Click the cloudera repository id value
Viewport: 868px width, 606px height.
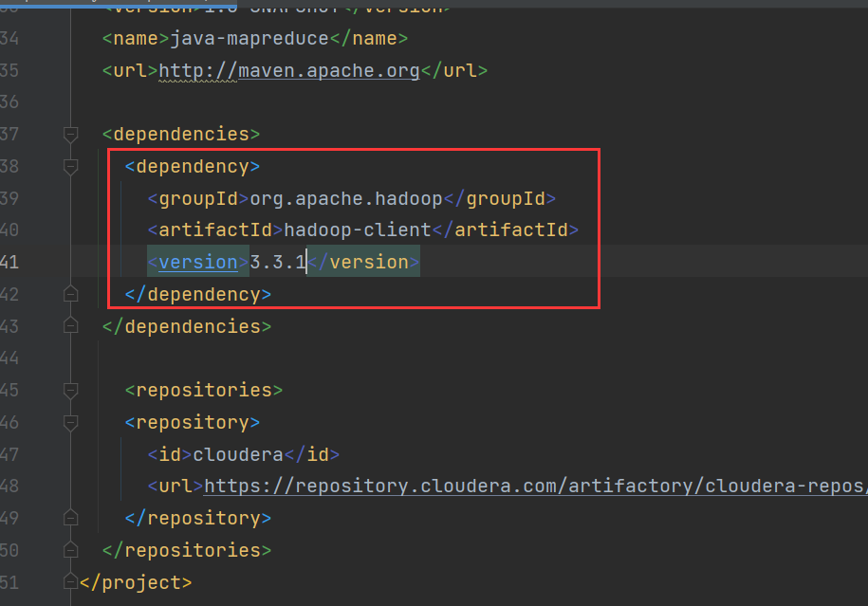point(237,455)
